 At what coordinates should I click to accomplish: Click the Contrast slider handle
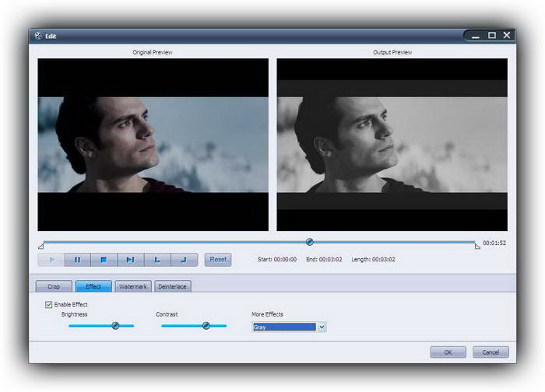206,326
